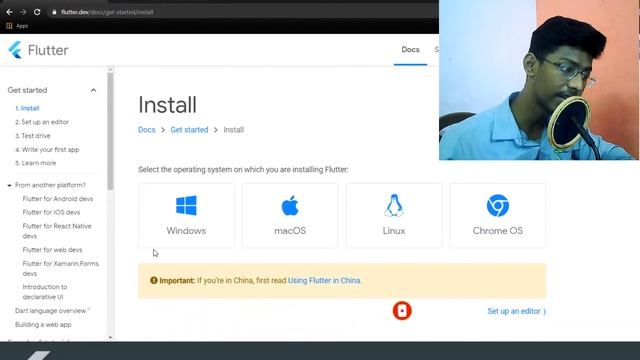Click the Docs breadcrumb link
This screenshot has width=640, height=360.
pos(147,130)
